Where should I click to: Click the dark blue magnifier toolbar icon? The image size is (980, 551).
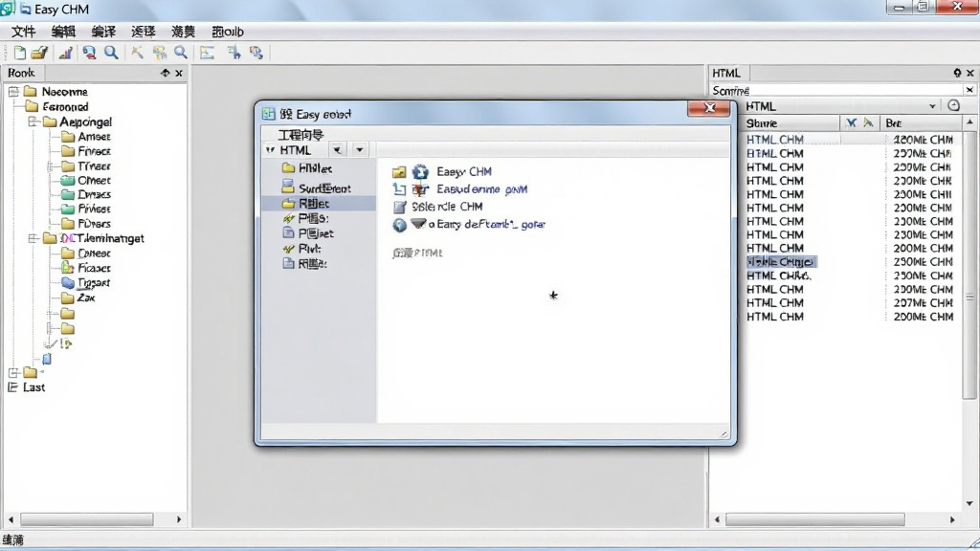[x=111, y=54]
